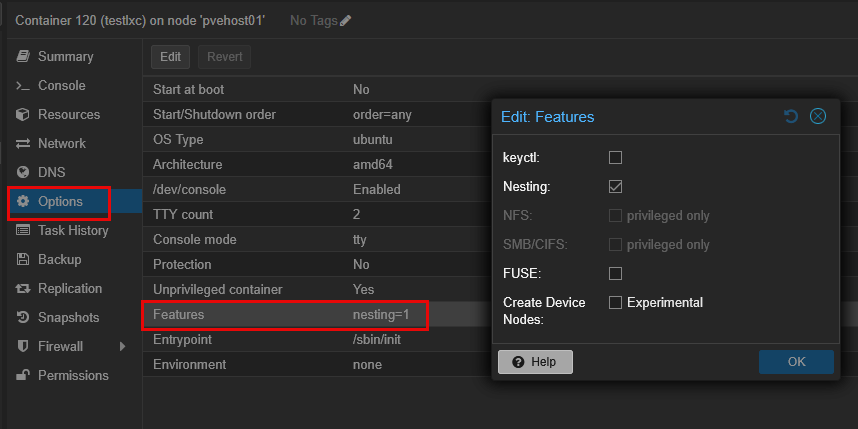Select the Options section

point(74,201)
